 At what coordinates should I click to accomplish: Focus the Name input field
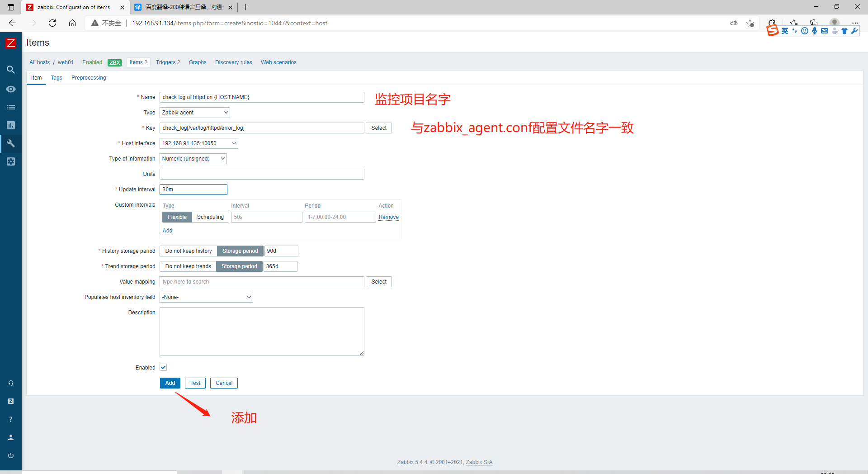coord(262,97)
